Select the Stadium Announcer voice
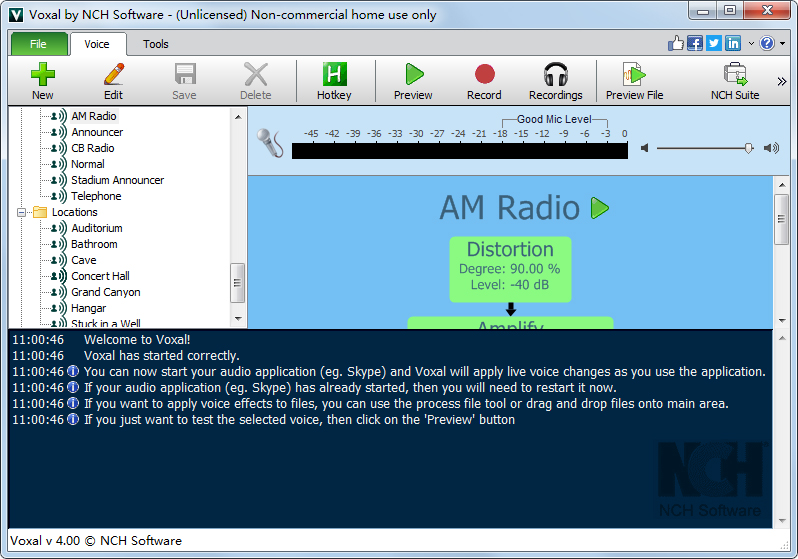This screenshot has height=559, width=798. click(x=118, y=180)
